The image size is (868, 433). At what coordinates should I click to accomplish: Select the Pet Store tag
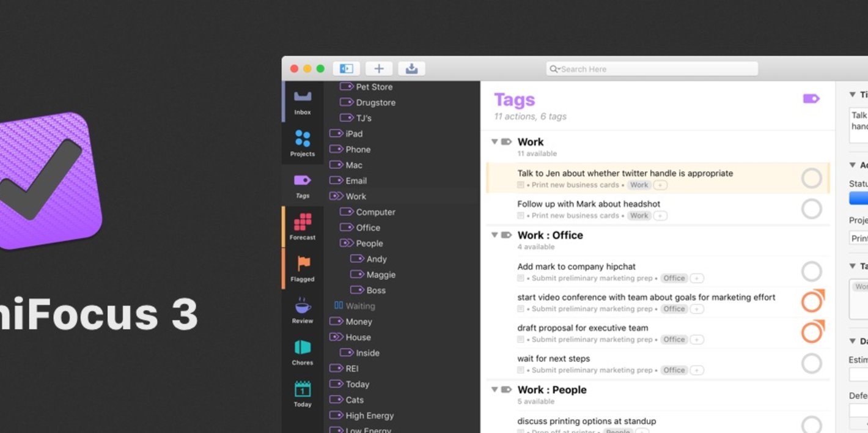point(374,87)
